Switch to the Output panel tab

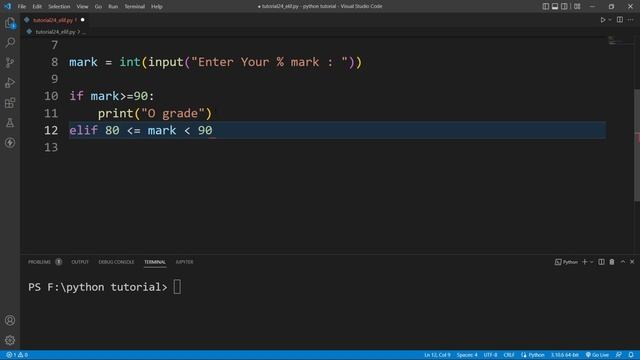[80, 262]
